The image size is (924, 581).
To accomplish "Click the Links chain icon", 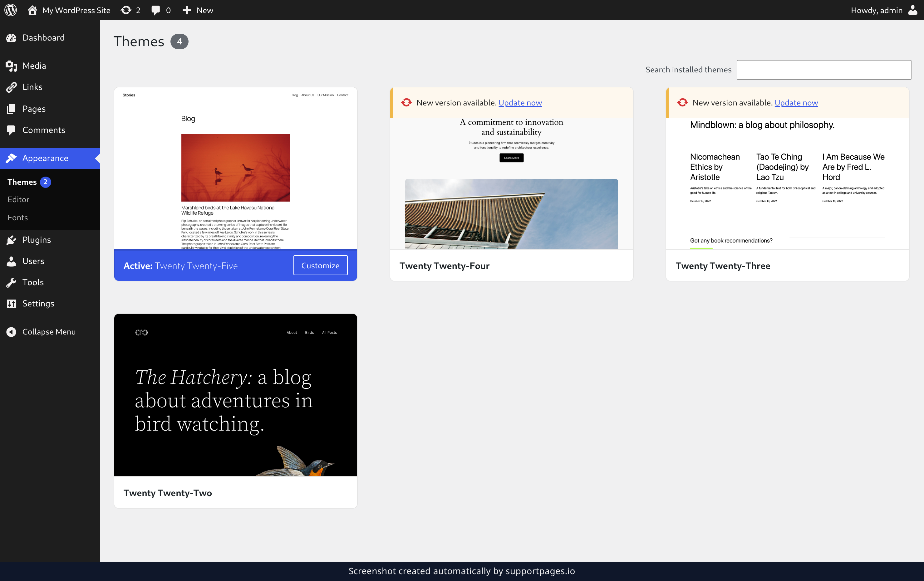I will [x=11, y=87].
